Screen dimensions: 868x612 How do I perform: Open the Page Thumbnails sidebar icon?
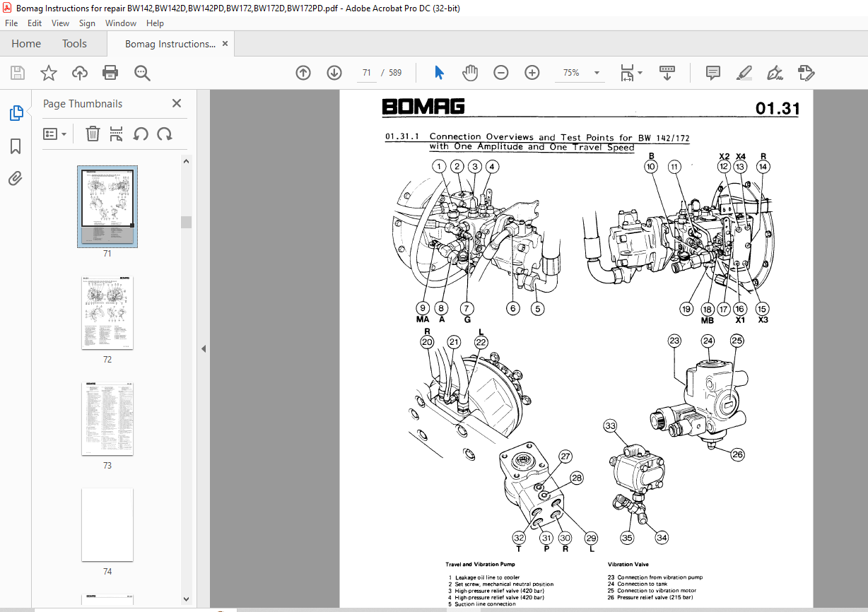click(16, 113)
